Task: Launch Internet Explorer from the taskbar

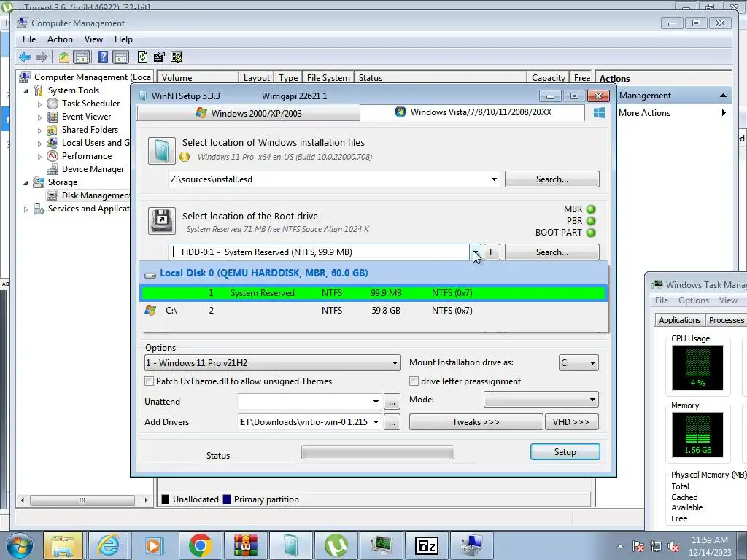Action: coord(108,545)
